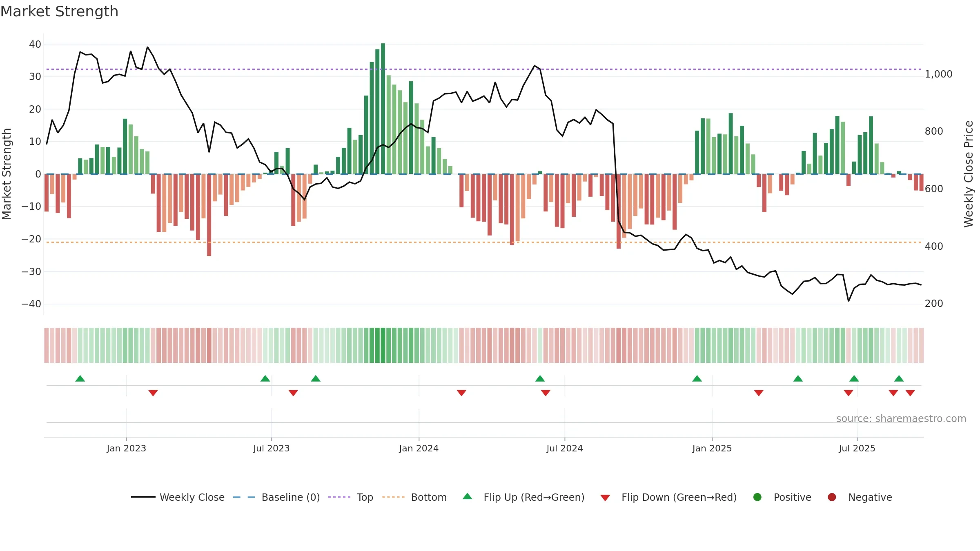Click the lowest red bar reaching below −20 in 2023

coord(209,215)
